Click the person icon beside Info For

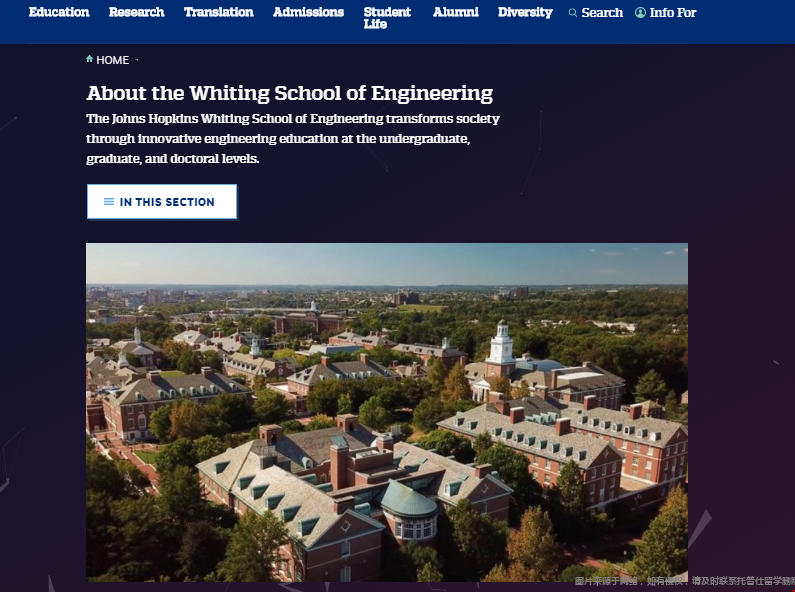640,13
